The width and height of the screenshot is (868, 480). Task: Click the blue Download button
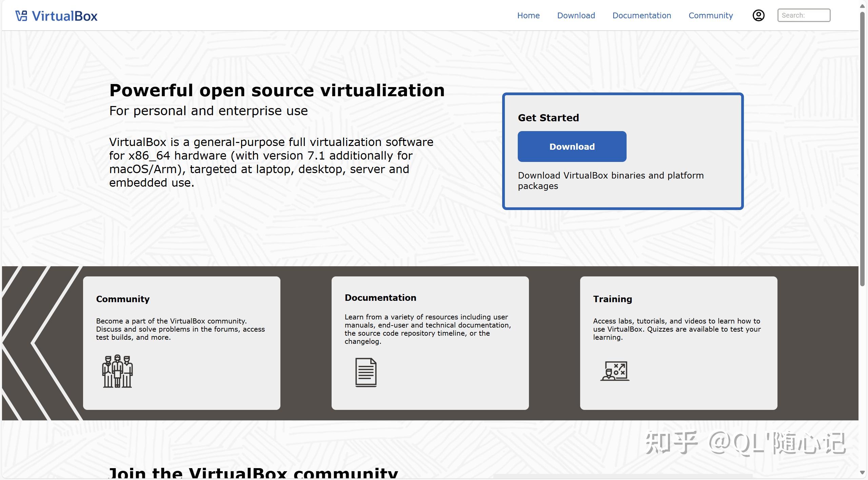tap(572, 146)
